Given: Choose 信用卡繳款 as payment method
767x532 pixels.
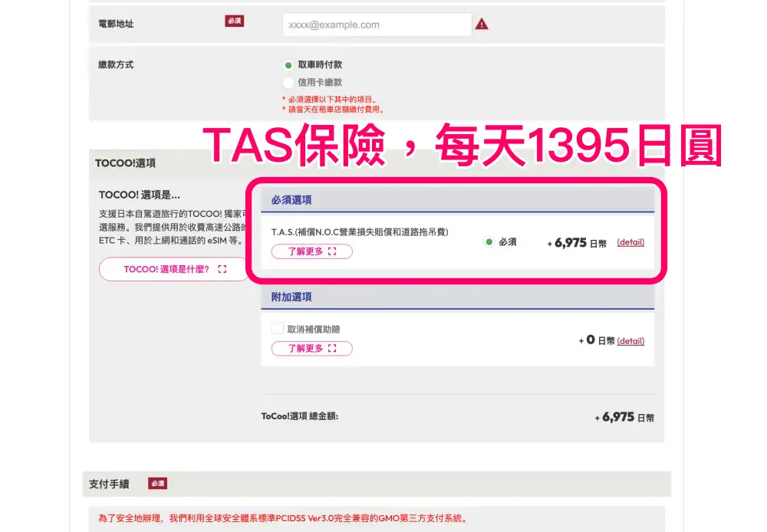Looking at the screenshot, I should (x=288, y=83).
